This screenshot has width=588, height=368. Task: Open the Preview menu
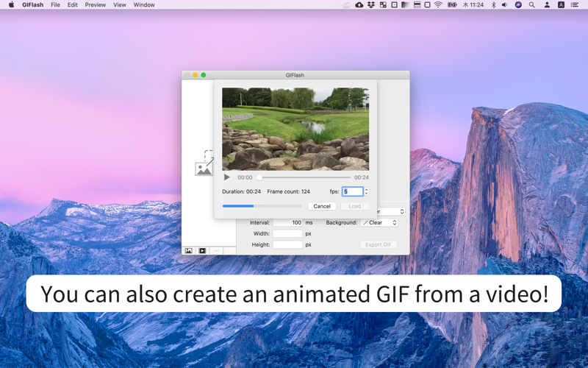point(96,5)
